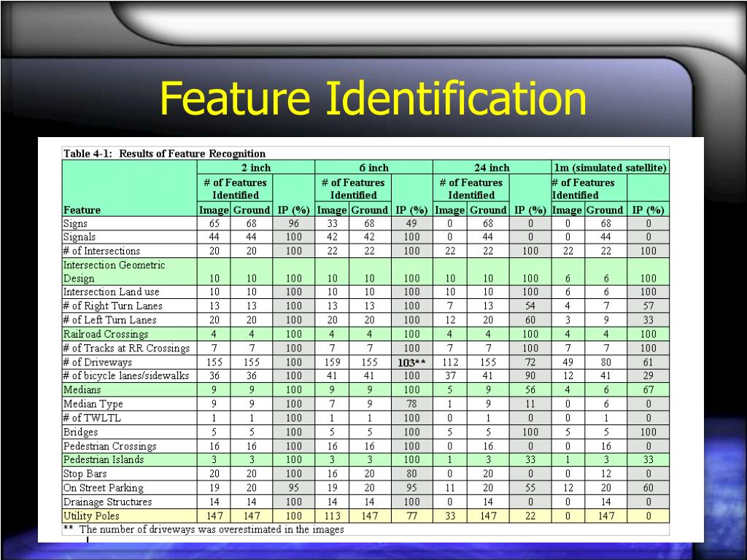
Task: Click the "113" value in Utility Poles row
Action: tap(332, 516)
